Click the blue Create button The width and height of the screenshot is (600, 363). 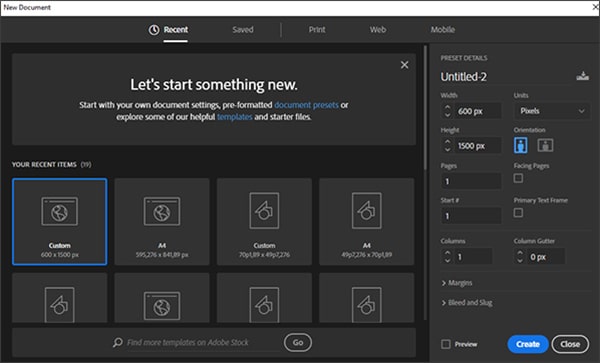point(528,344)
